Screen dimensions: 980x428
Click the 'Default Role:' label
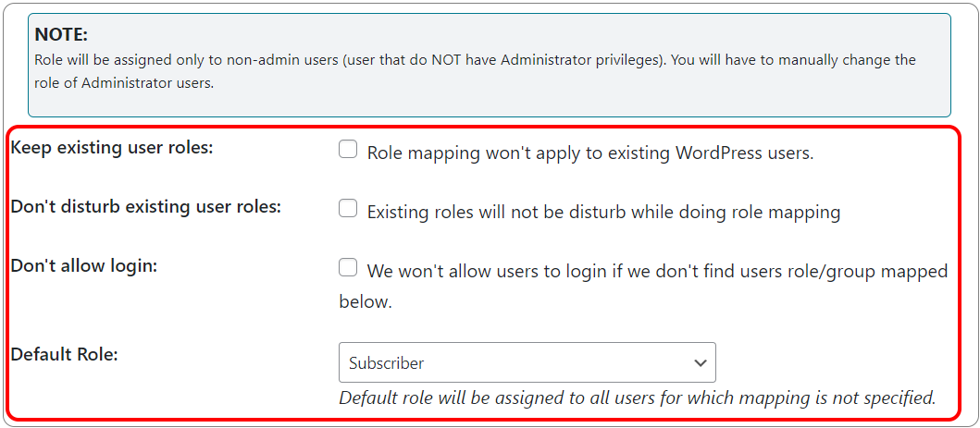(65, 355)
